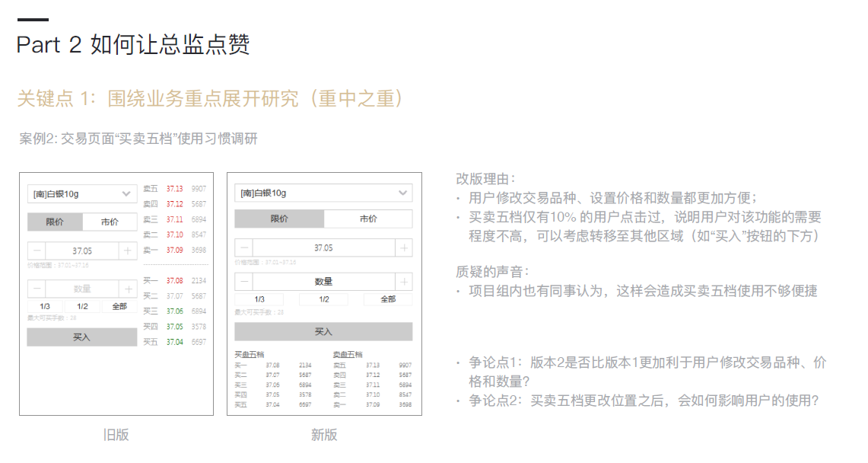Select 市价 toggle in 旧版 mockup
Screen dimensions: 868x463
[110, 222]
